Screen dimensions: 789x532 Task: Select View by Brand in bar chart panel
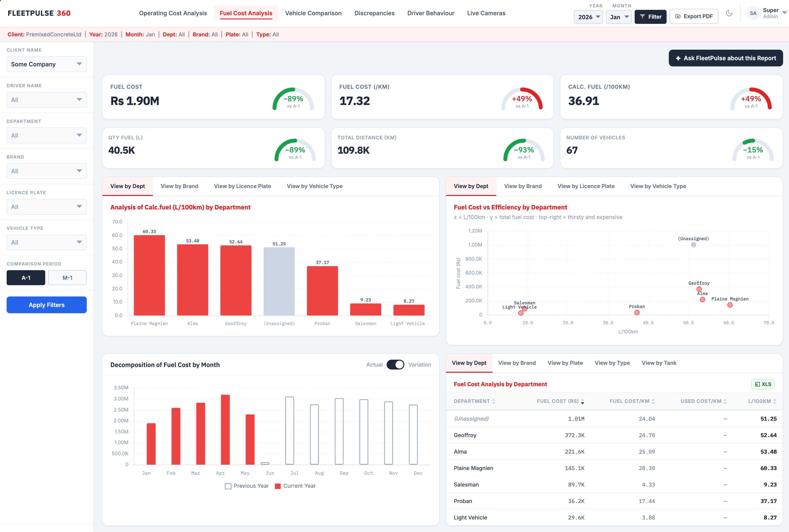(x=179, y=186)
